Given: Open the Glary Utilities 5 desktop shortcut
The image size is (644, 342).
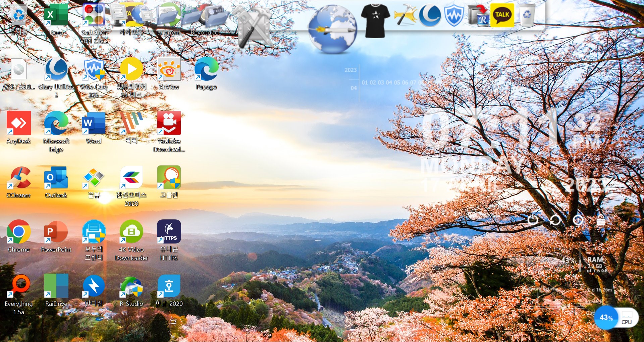Looking at the screenshot, I should 56,77.
